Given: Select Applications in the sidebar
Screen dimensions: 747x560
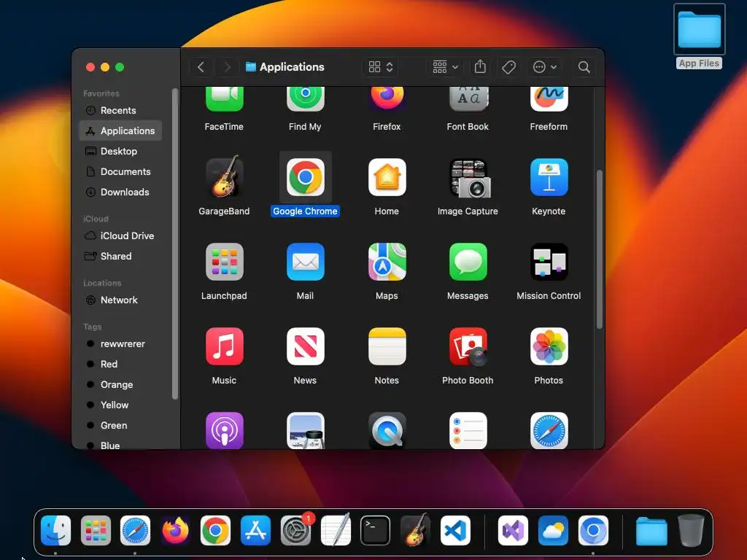Looking at the screenshot, I should [120, 131].
